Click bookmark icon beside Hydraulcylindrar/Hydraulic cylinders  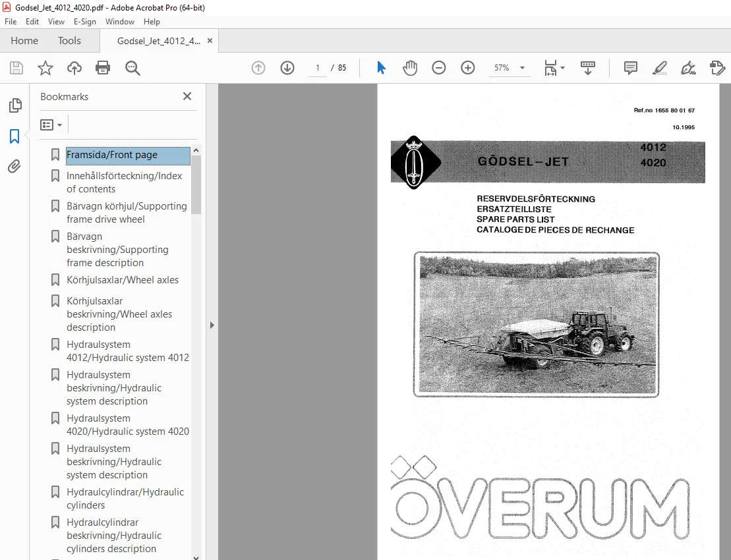[x=55, y=492]
